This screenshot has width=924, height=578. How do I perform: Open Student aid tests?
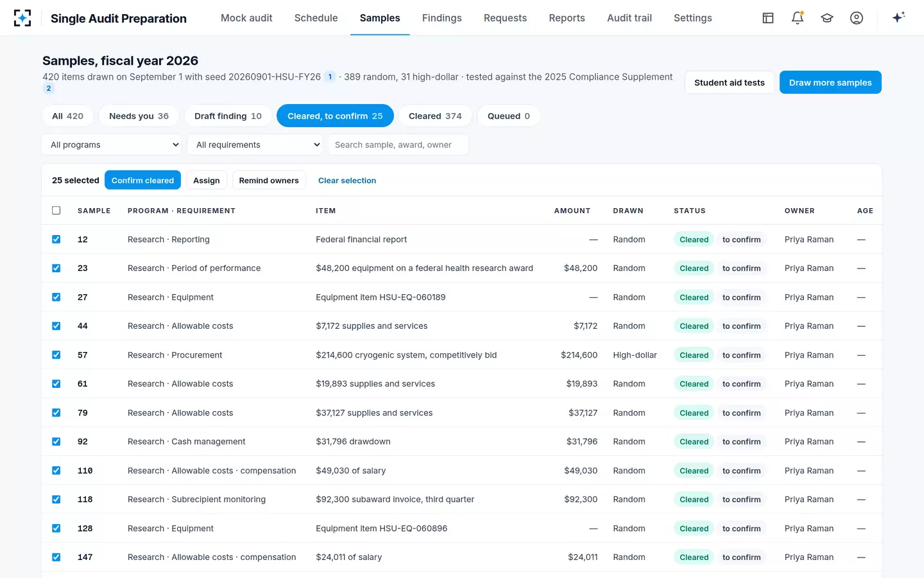point(730,82)
